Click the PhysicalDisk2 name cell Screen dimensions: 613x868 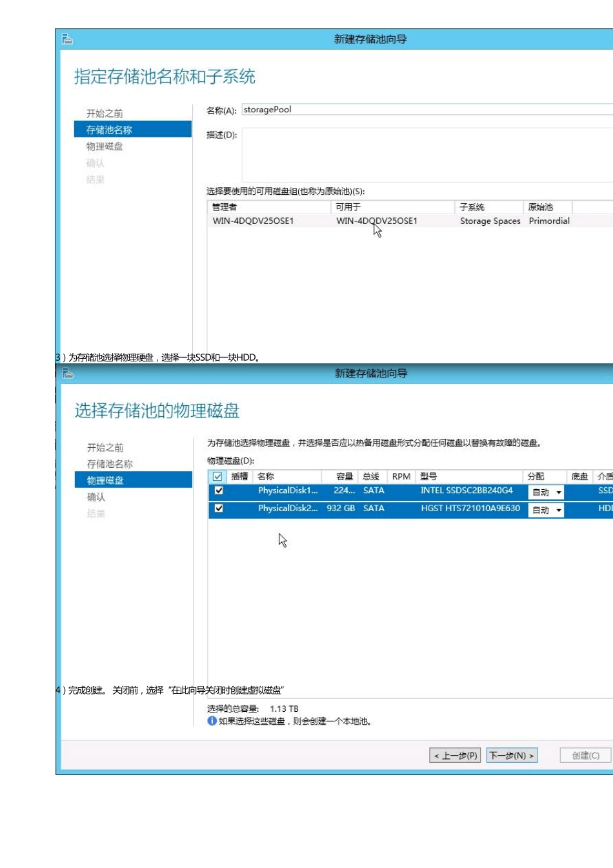point(288,509)
